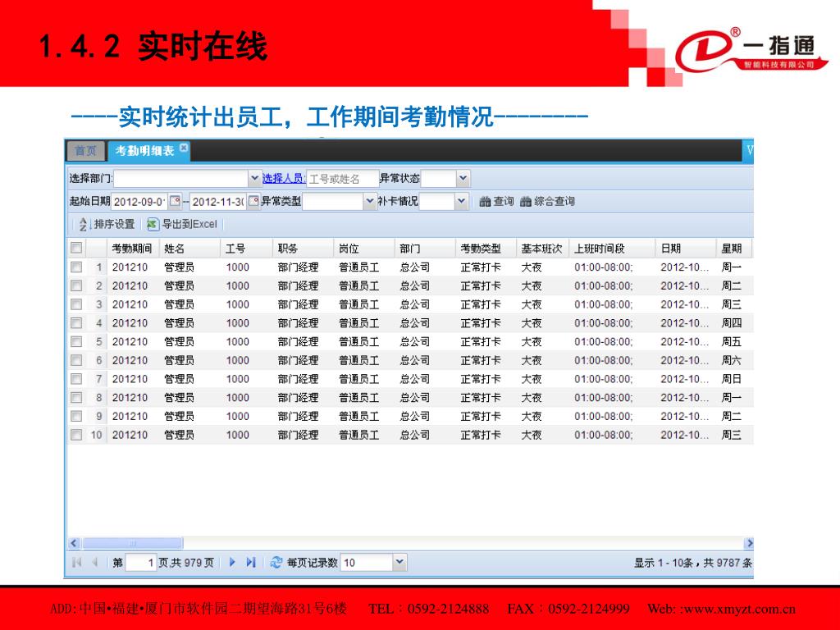Select the 周日 cell in row 7
Screen dimensions: 840x630
(x=731, y=379)
